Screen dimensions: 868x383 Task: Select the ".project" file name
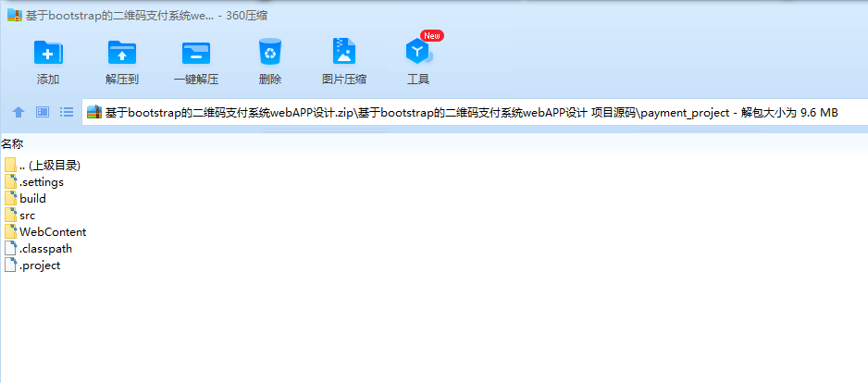click(x=39, y=266)
